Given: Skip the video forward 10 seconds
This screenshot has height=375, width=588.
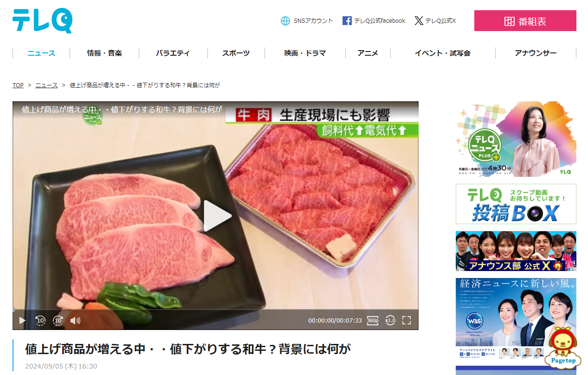Looking at the screenshot, I should pyautogui.click(x=58, y=320).
